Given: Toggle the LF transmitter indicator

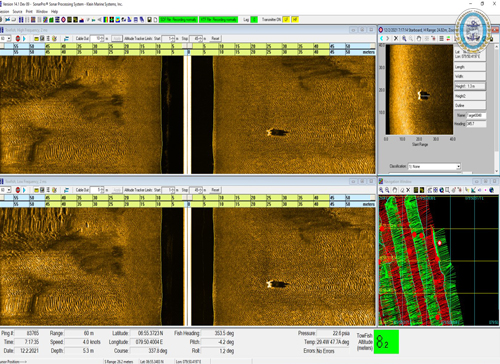Looking at the screenshot, I should click(x=286, y=20).
